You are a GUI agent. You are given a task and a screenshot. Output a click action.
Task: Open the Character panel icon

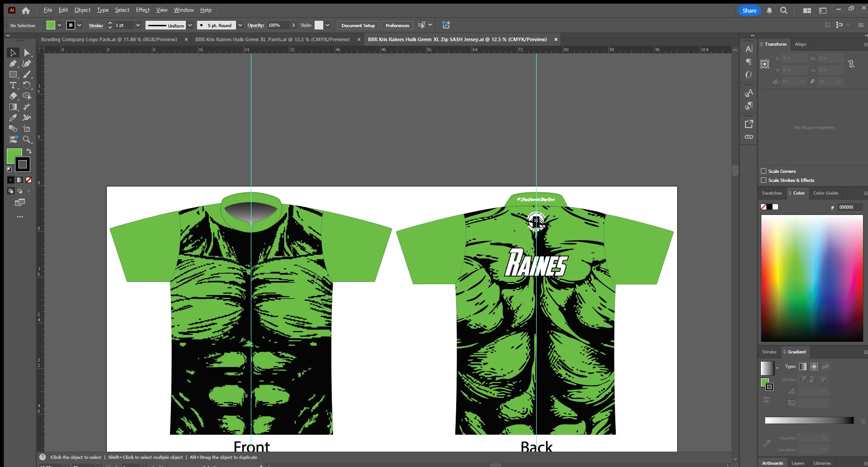[749, 49]
